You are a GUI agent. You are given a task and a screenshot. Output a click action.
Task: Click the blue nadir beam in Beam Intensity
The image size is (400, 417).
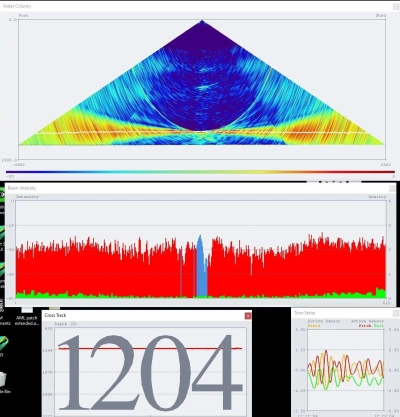(200, 267)
